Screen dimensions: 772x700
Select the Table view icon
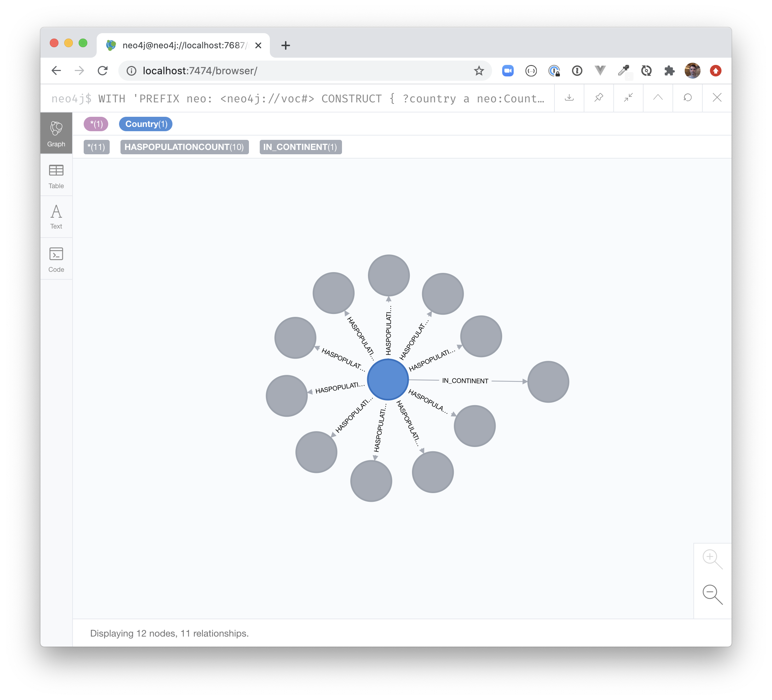point(57,170)
